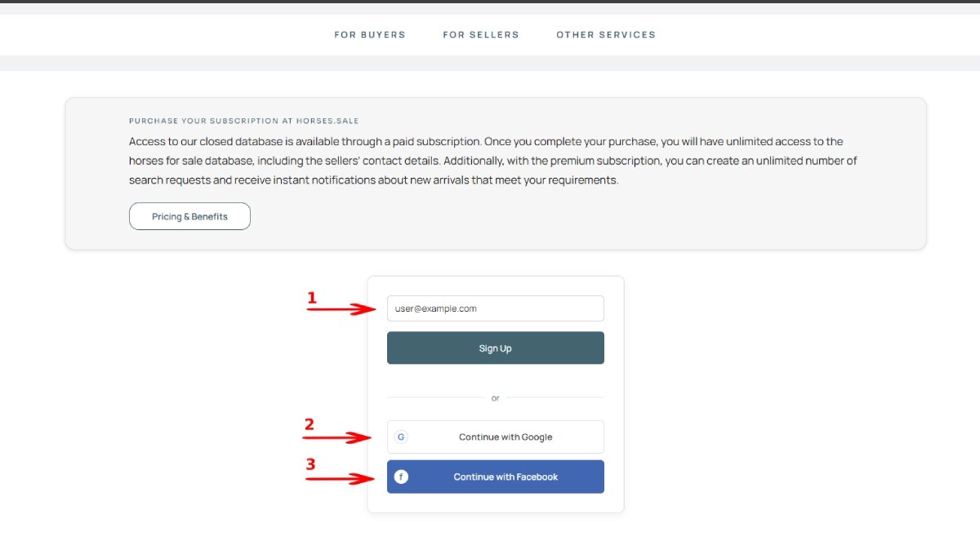
Task: Click the red number 3 annotation
Action: (x=310, y=464)
